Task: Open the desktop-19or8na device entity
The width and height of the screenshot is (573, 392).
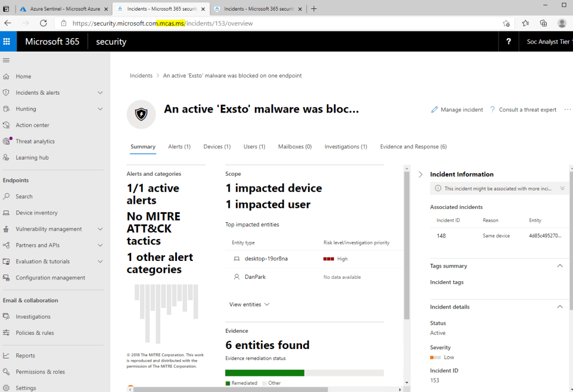Action: pos(265,259)
